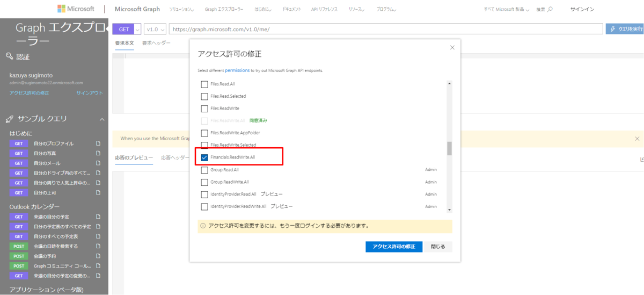644x295 pixels.
Task: Open Graph エクスプローラー nav item
Action: [x=224, y=10]
